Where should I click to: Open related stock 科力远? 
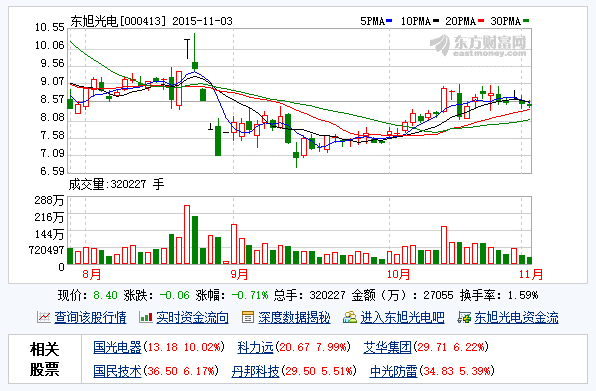(255, 347)
